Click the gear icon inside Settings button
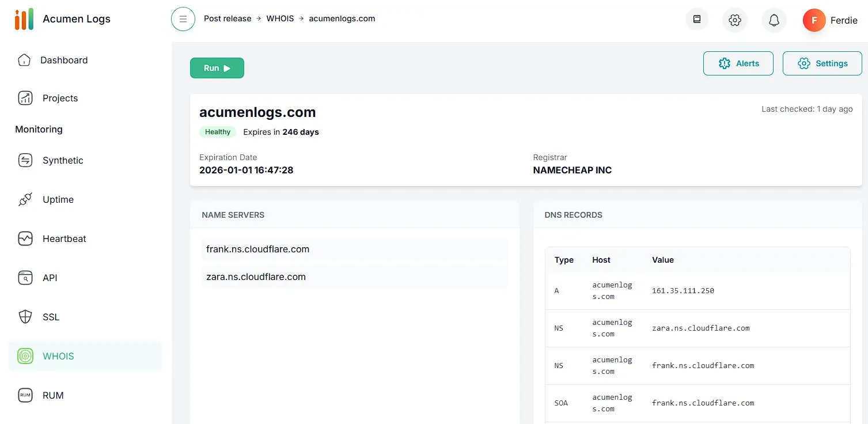 click(804, 63)
